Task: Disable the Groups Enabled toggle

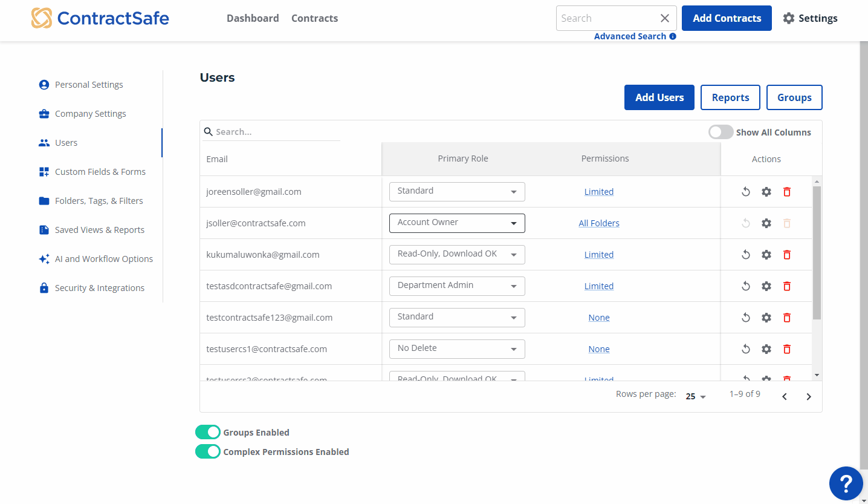Action: click(208, 432)
